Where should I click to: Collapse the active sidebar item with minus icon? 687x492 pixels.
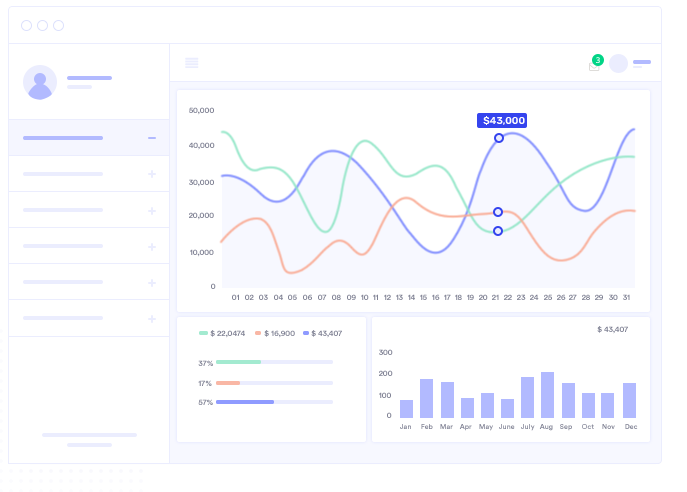point(152,138)
